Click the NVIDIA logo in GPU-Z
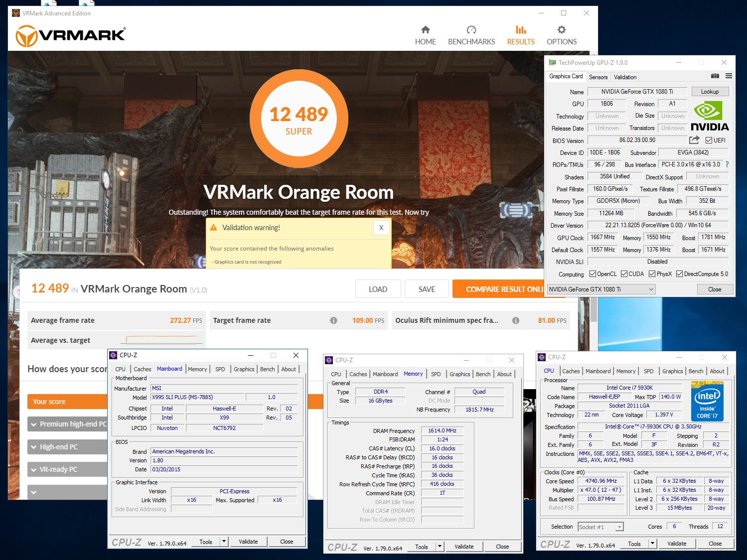This screenshot has width=747, height=560. (710, 117)
